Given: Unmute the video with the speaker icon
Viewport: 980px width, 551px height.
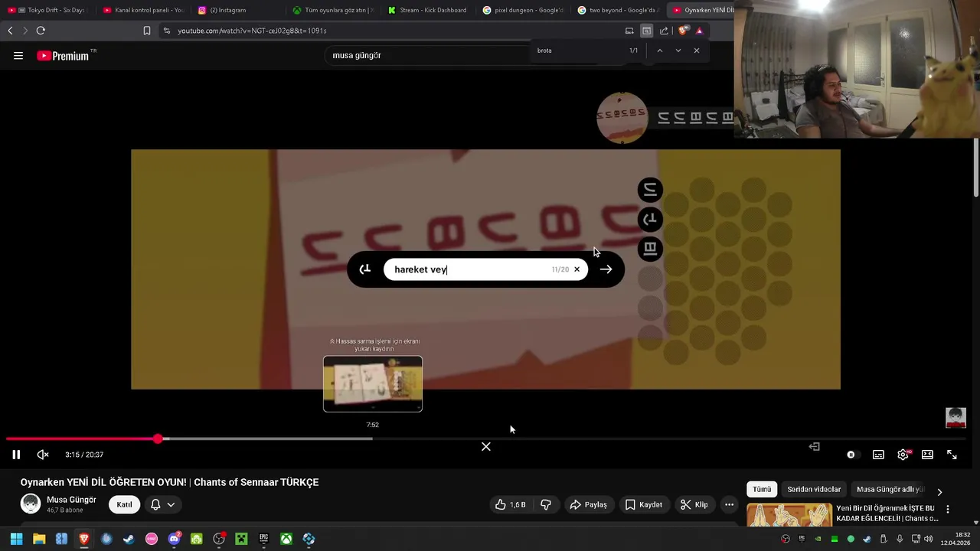Looking at the screenshot, I should coord(43,455).
